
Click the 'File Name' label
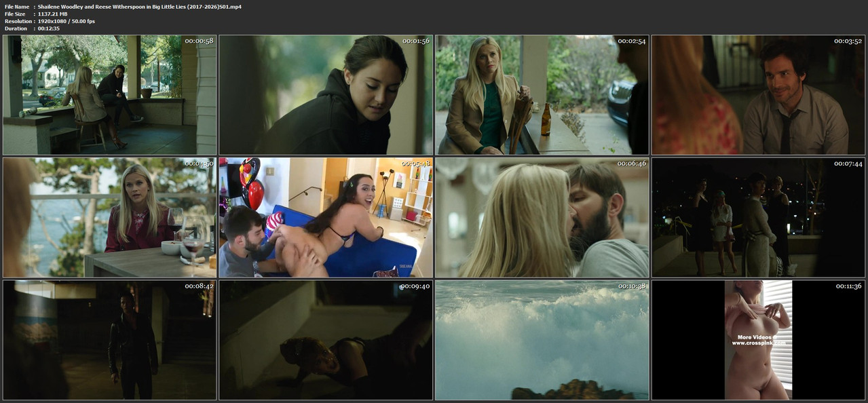(x=17, y=6)
